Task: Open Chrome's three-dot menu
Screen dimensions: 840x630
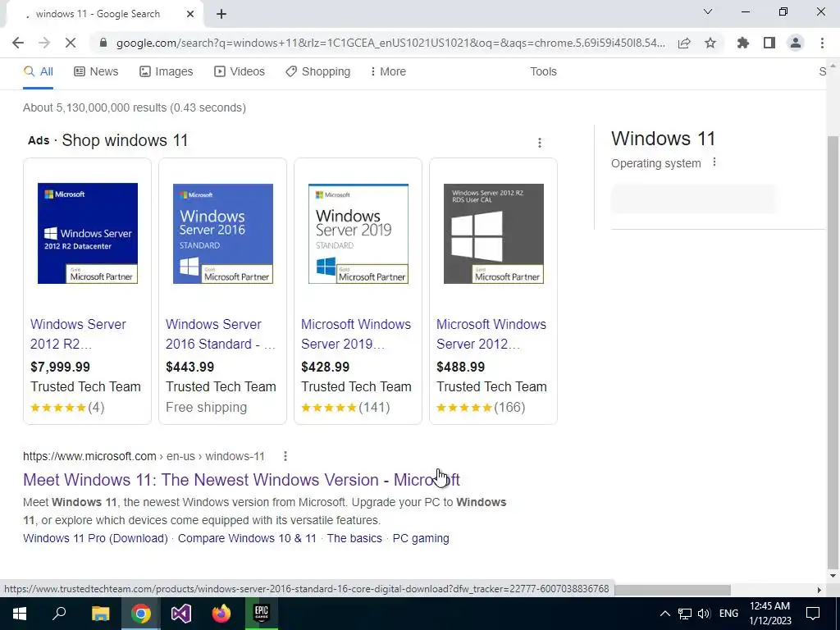Action: (x=822, y=43)
